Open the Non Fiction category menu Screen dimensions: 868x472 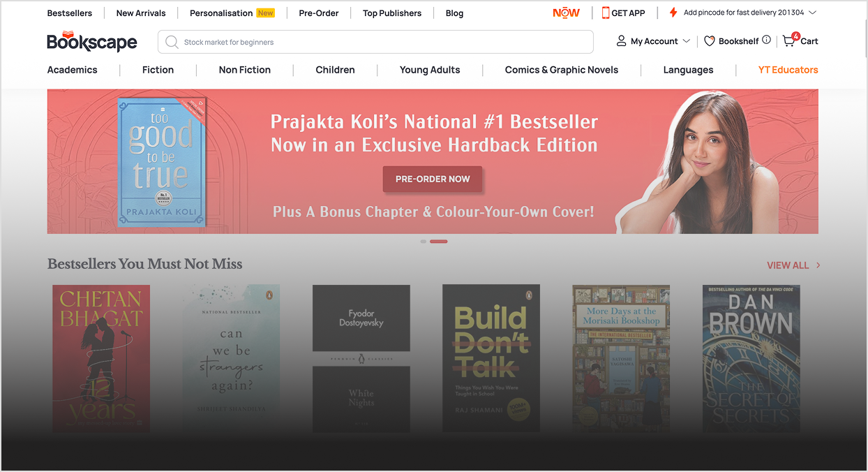[245, 70]
